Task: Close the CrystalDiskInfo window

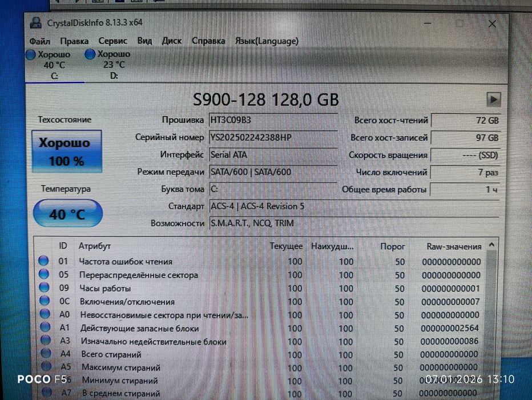Action: pos(492,24)
